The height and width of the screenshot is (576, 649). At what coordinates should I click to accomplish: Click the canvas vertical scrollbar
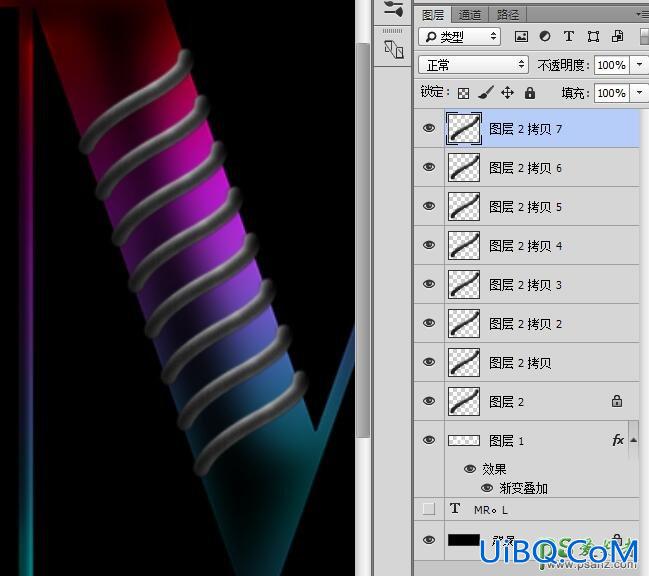pos(363,240)
